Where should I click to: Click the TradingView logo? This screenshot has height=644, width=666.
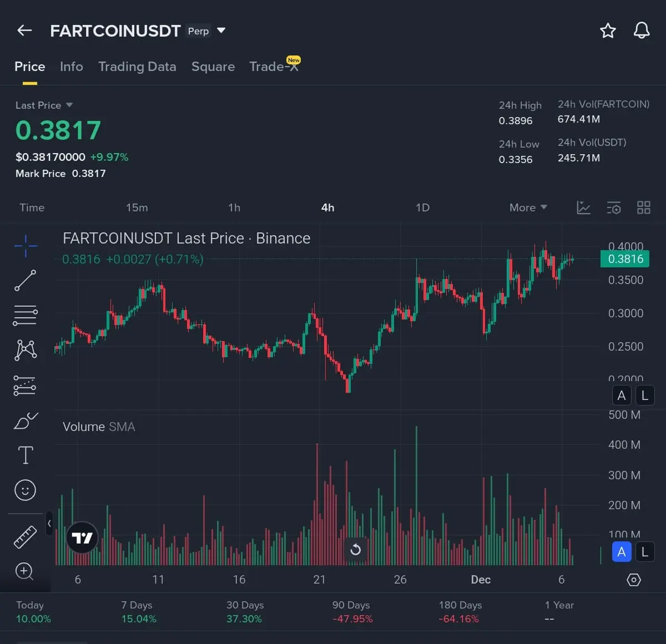click(82, 537)
